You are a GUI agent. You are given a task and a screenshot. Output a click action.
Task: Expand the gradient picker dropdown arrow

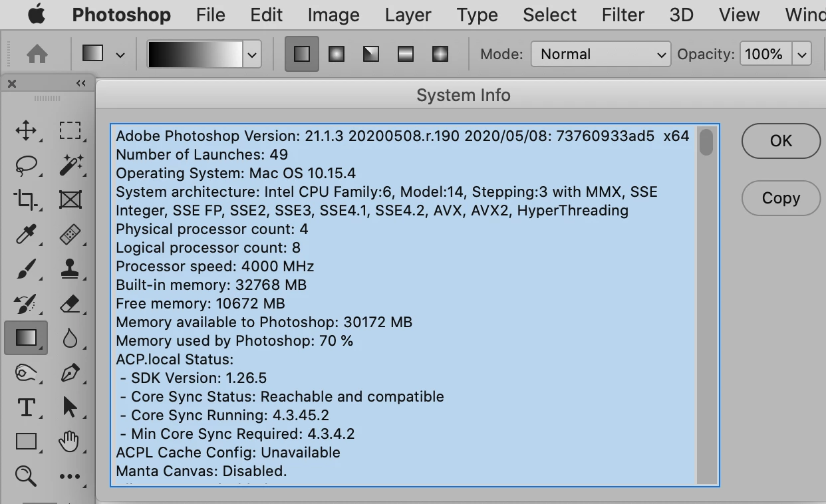point(251,55)
